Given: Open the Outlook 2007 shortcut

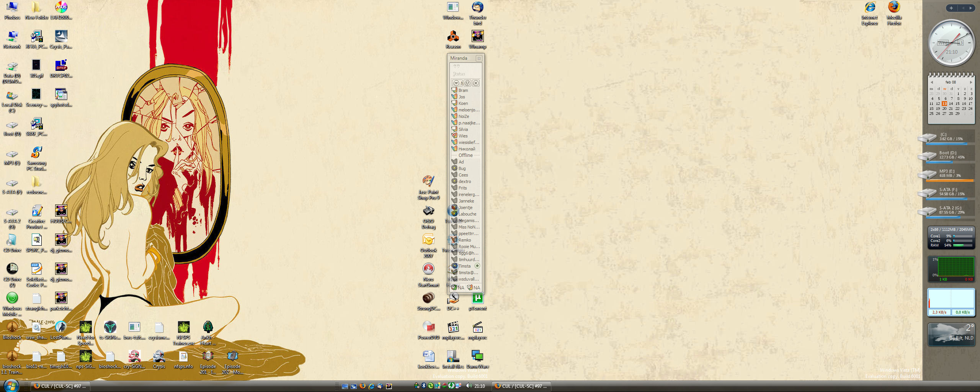Looking at the screenshot, I should 428,246.
